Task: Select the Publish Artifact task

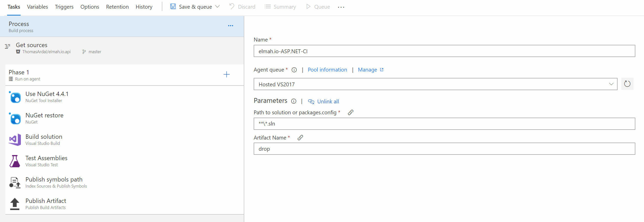Action: click(46, 204)
